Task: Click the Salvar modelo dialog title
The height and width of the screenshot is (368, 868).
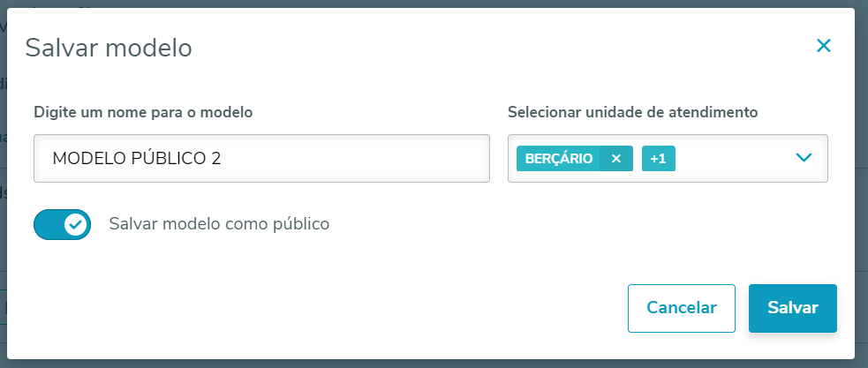Action: [109, 48]
